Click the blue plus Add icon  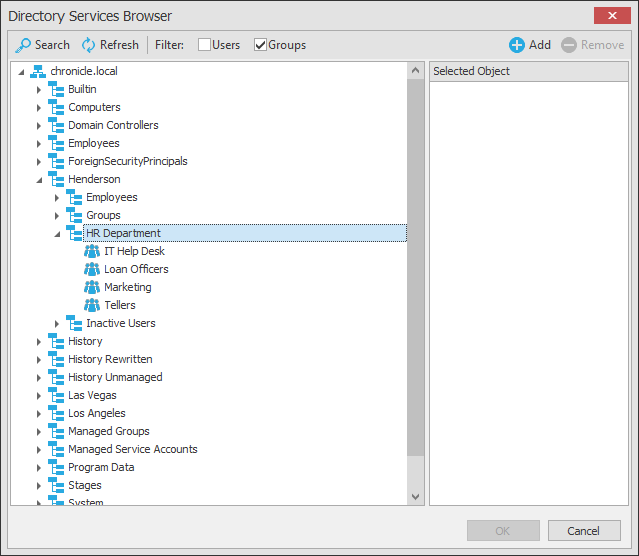point(516,45)
